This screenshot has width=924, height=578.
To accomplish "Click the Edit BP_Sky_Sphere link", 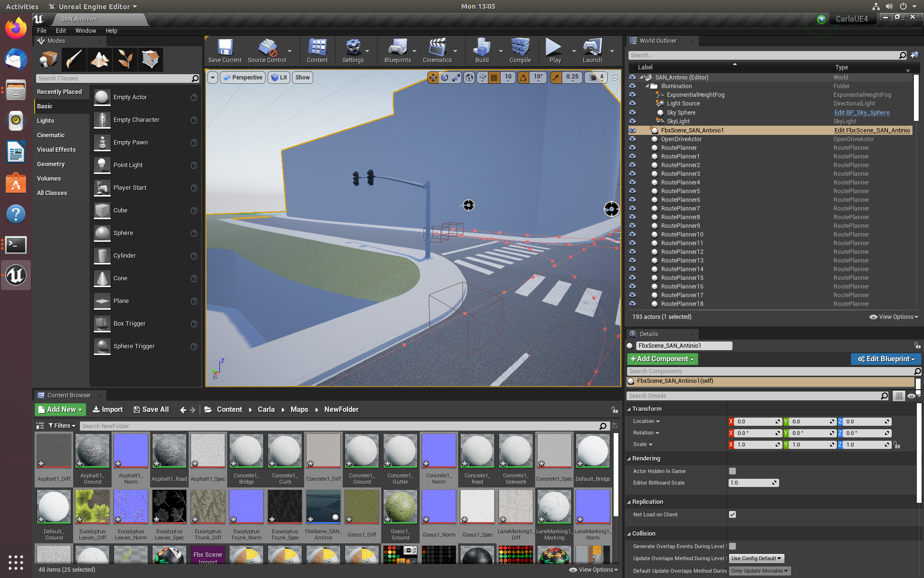I will click(861, 112).
